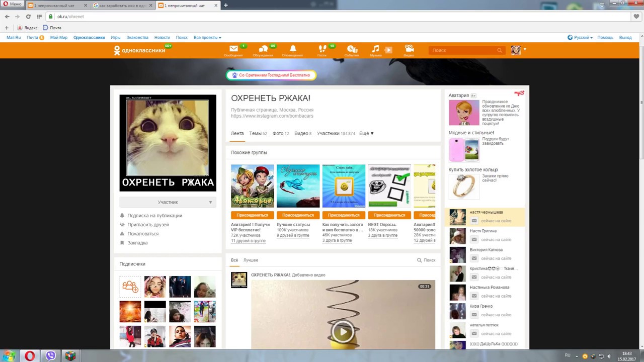This screenshot has height=362, width=644.
Task: Click the invite friends icon in Подписчики
Action: [x=130, y=287]
